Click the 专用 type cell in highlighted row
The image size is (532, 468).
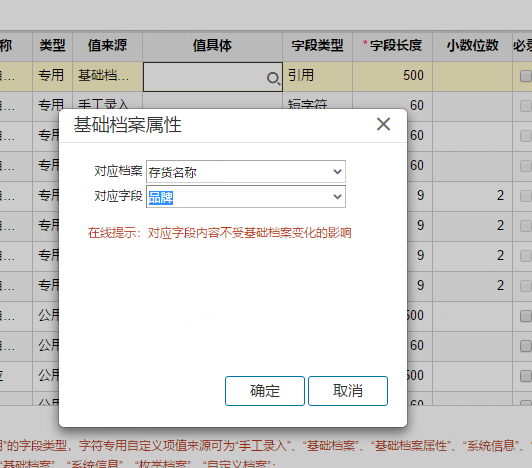(x=52, y=76)
